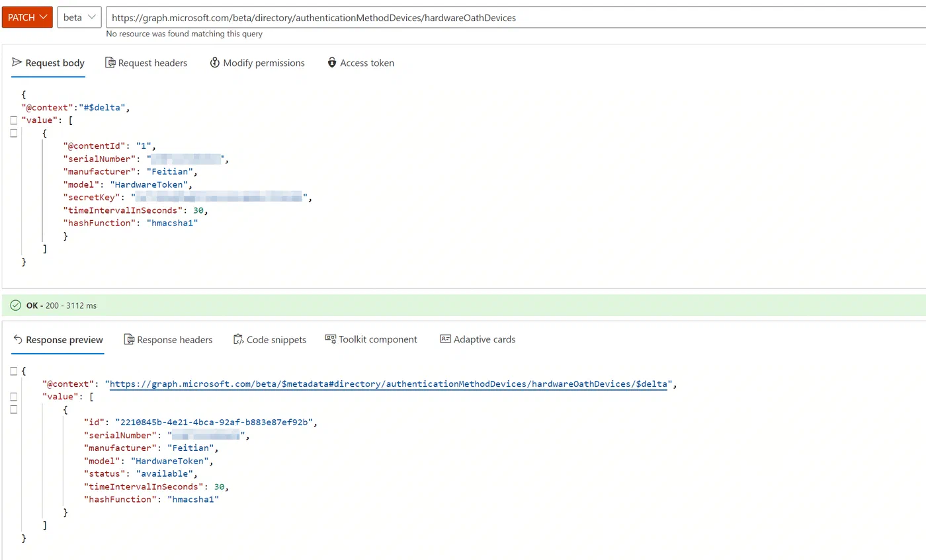Screen dimensions: 926x560
Task: Click the "model": "HardwareToken" response line
Action: pos(148,461)
